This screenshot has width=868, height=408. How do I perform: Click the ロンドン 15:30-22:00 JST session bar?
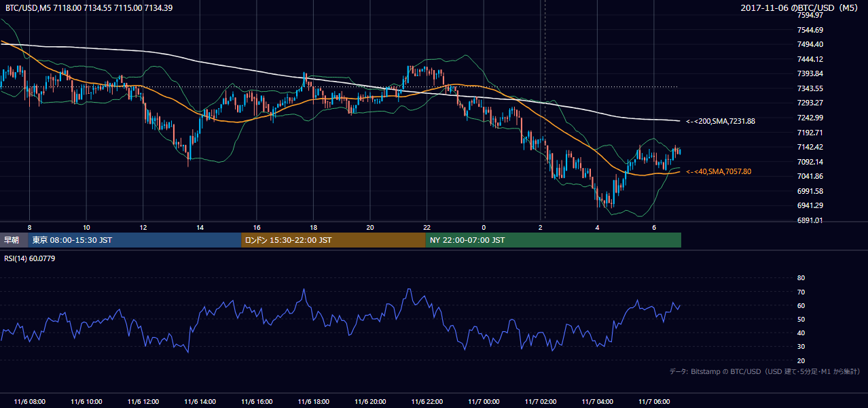[333, 240]
